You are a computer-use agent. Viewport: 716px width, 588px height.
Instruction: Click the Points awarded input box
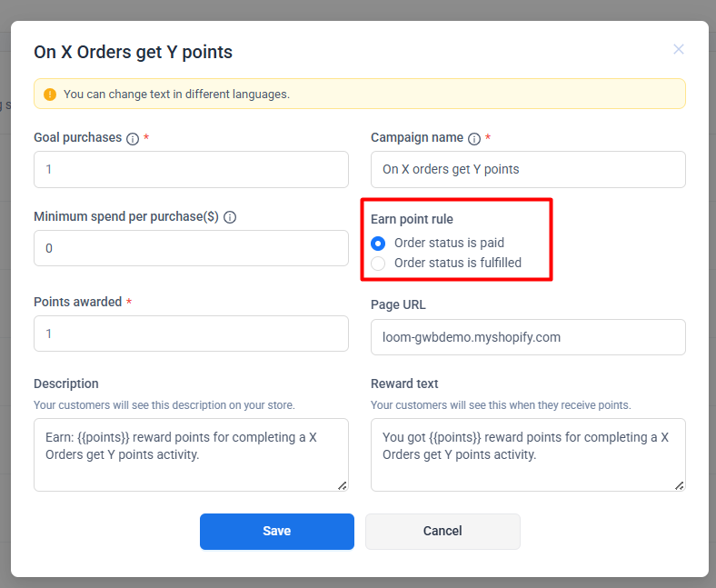191,334
